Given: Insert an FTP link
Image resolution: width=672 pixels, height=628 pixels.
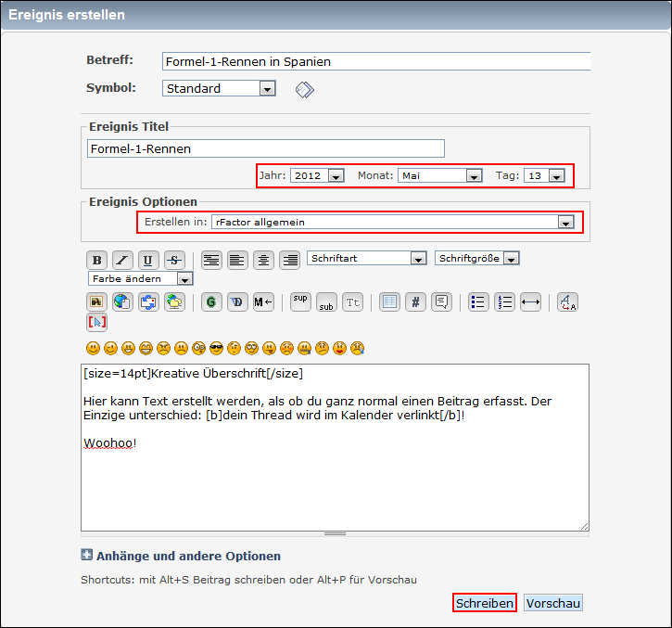Looking at the screenshot, I should tap(174, 302).
